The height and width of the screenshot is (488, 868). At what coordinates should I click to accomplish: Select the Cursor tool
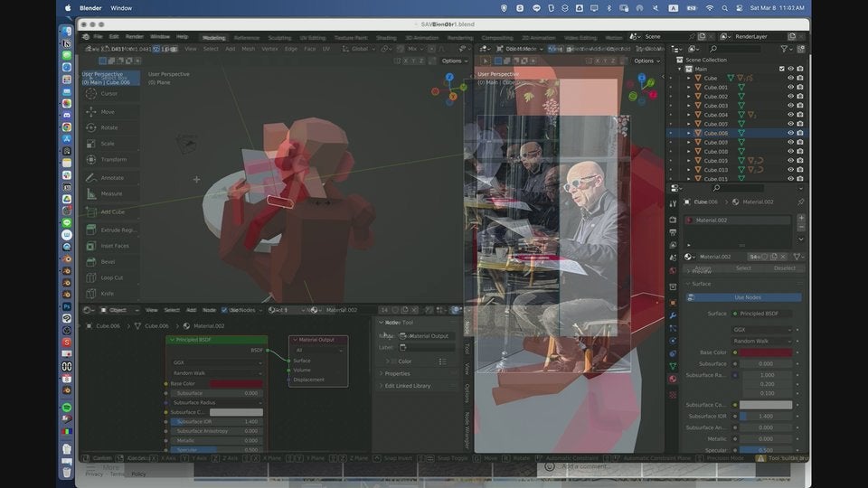[109, 93]
